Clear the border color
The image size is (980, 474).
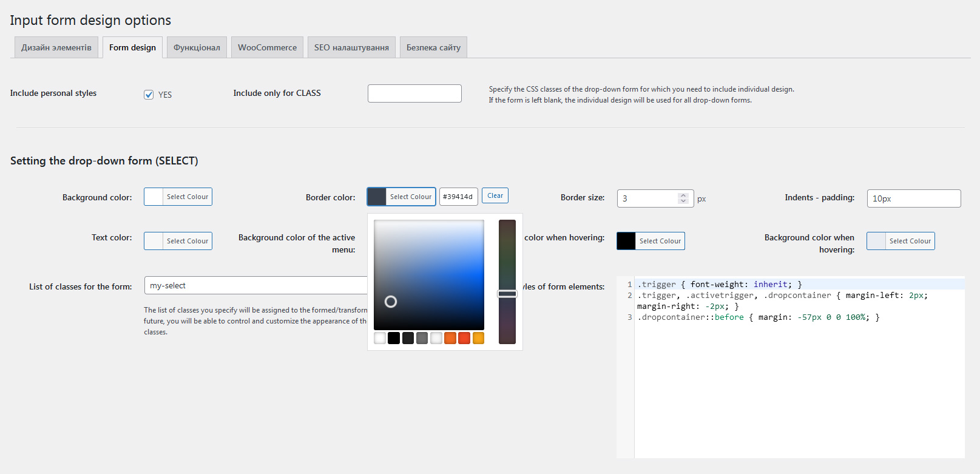pyautogui.click(x=495, y=195)
